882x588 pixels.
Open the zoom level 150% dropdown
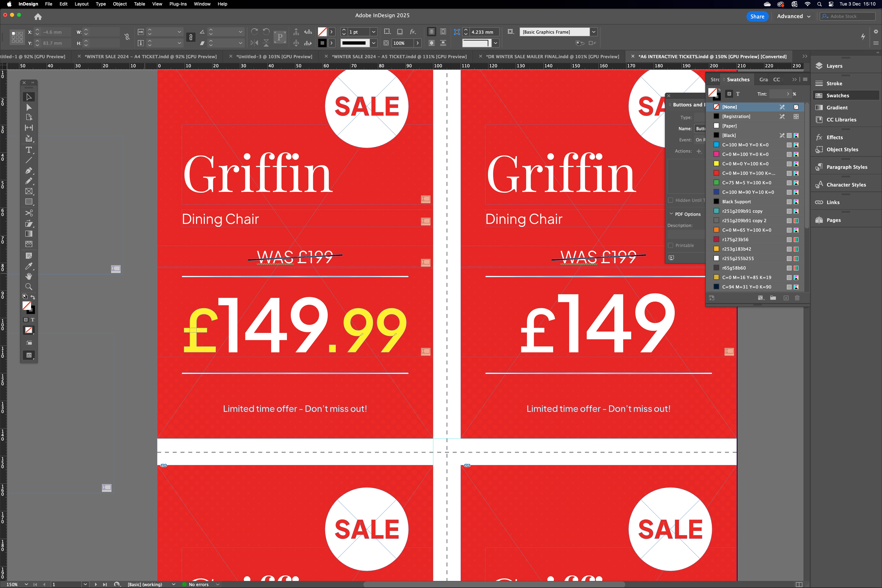pyautogui.click(x=26, y=584)
